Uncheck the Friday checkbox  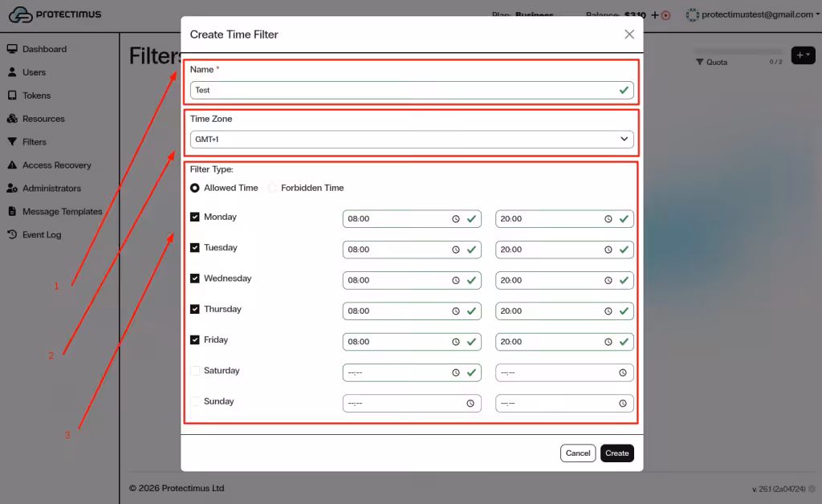coord(194,339)
